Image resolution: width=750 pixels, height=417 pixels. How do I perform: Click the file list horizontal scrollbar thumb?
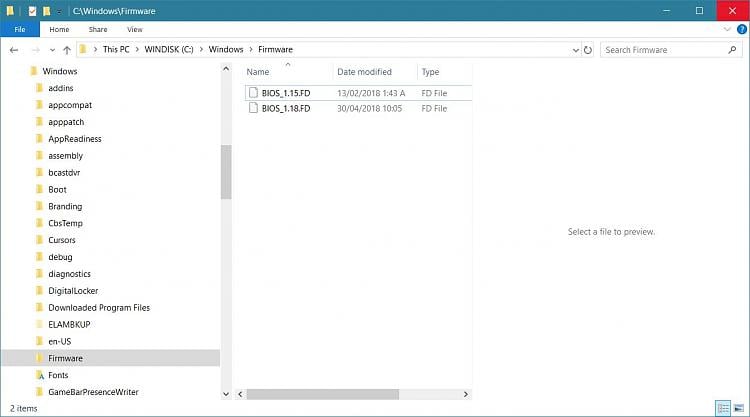(323, 395)
